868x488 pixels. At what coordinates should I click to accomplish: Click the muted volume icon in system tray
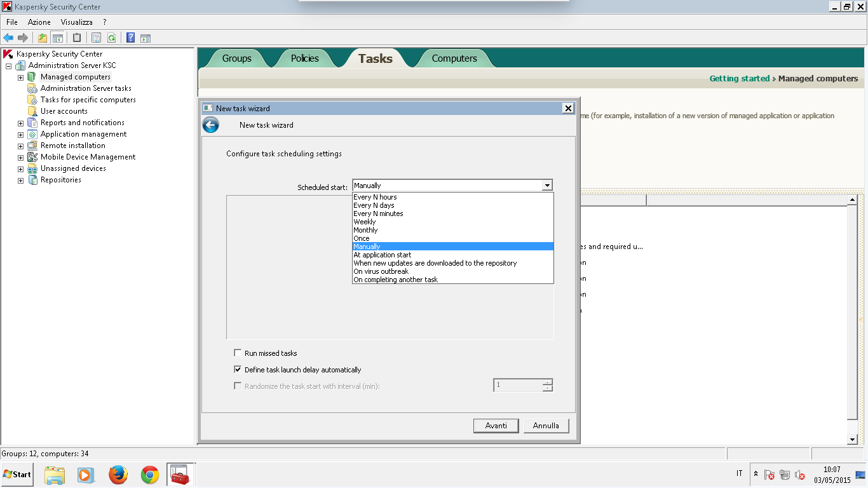(800, 475)
